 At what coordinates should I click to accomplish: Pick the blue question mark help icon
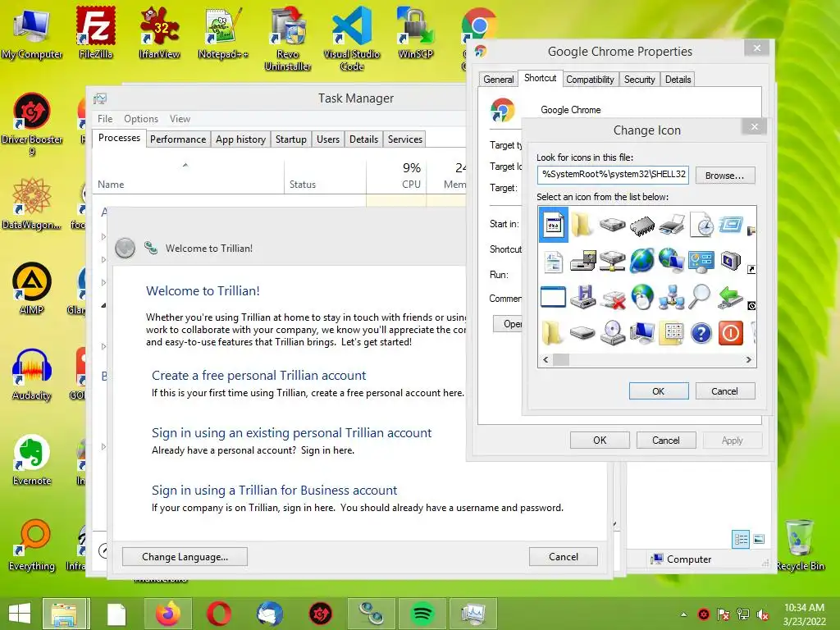coord(701,333)
